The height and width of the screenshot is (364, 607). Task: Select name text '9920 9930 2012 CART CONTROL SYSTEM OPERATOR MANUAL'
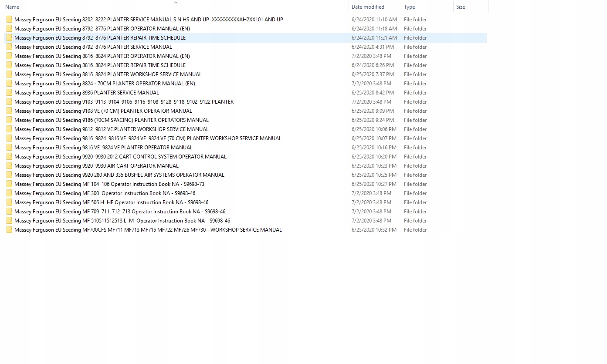[x=154, y=157]
